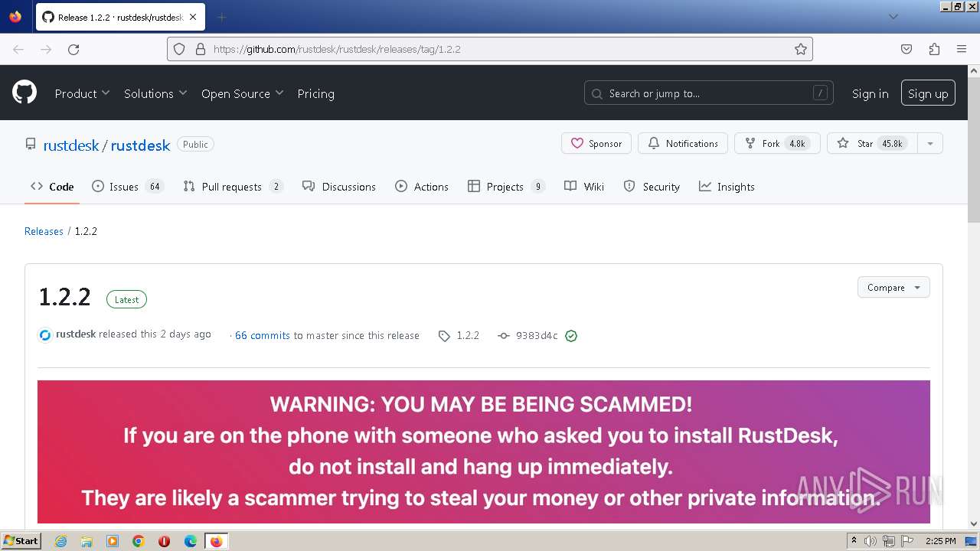
Task: Click the Sponsor button
Action: 596,143
